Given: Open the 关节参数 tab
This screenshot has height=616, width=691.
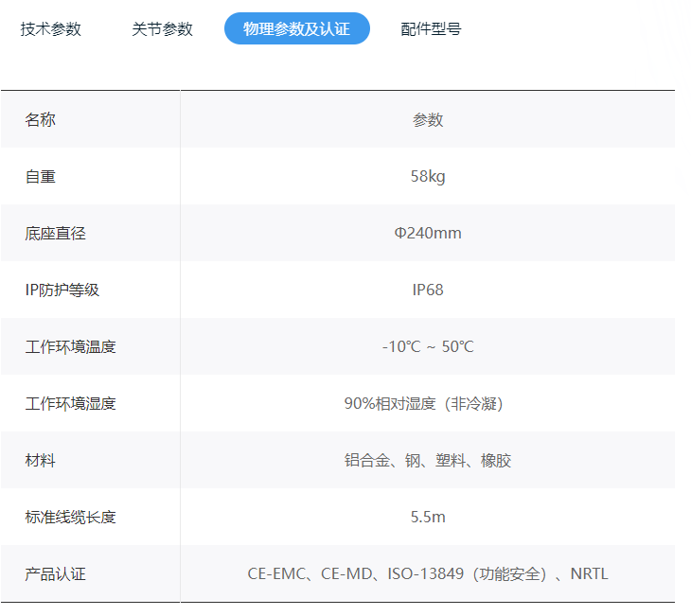Looking at the screenshot, I should coord(162,29).
